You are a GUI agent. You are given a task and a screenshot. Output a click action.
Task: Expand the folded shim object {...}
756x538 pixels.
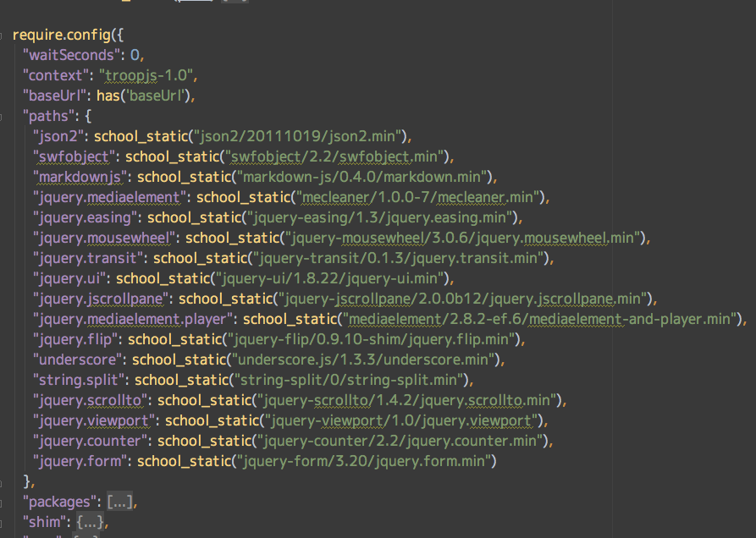pyautogui.click(x=90, y=522)
